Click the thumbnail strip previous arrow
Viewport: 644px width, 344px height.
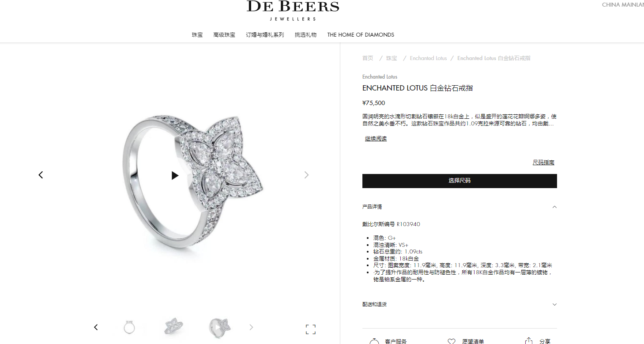(x=96, y=327)
